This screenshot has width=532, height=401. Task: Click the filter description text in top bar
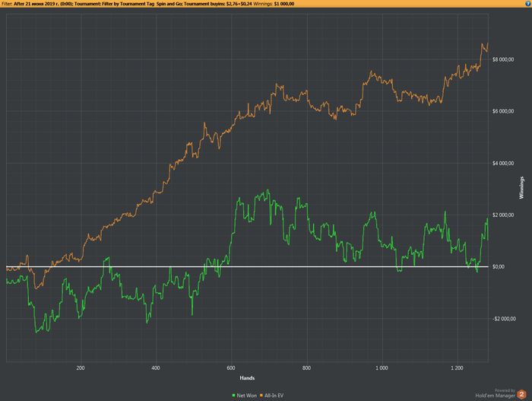tap(148, 4)
